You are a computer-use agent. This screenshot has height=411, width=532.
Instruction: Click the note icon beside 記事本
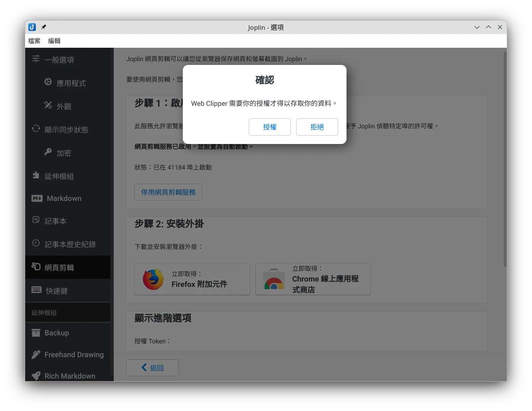[x=36, y=220]
